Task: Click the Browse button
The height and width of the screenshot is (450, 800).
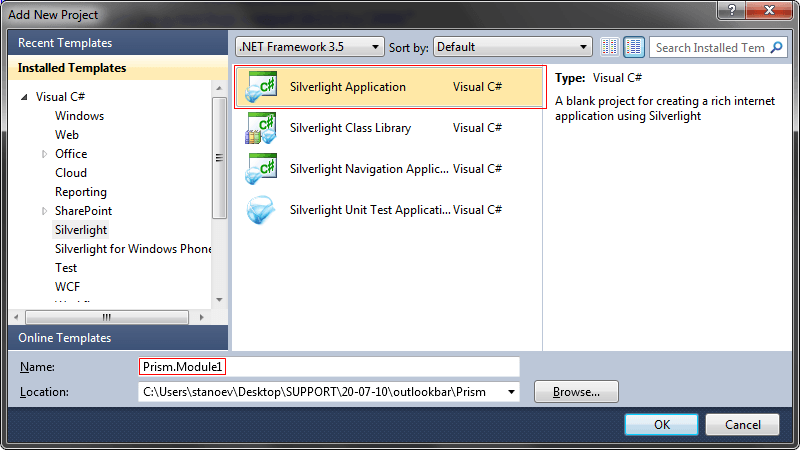Action: [576, 392]
